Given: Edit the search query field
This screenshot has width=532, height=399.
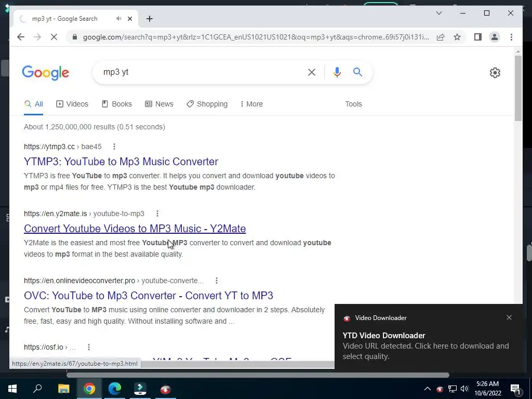Looking at the screenshot, I should click(204, 72).
